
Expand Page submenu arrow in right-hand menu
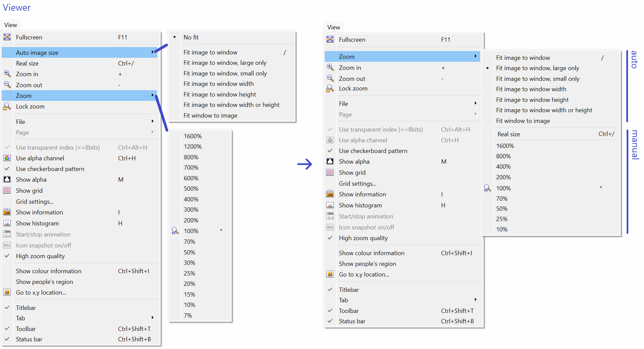475,114
